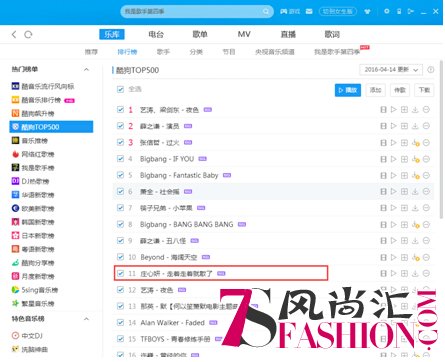Screen dimensions: 445x362
Task: Uncheck song 2 演员 checkbox
Action: (120, 126)
